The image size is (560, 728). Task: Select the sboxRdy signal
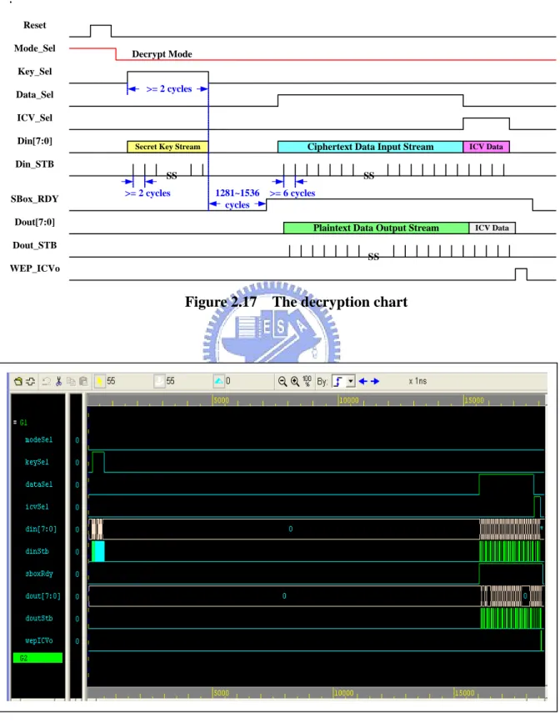coord(39,574)
